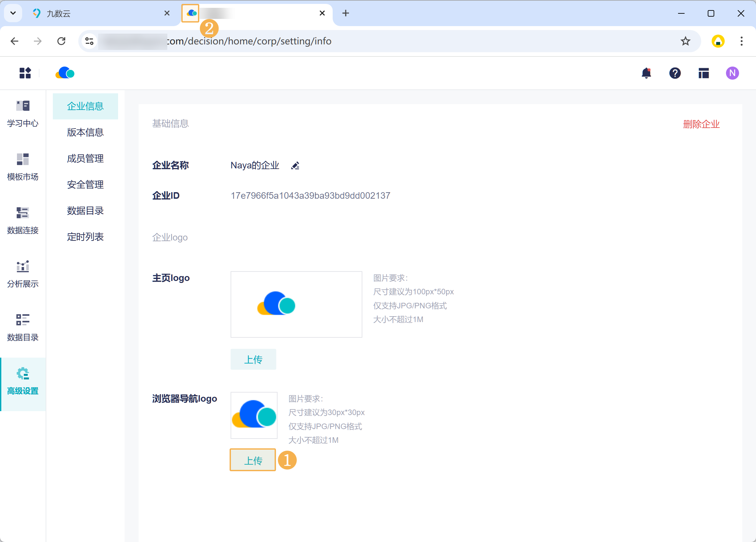Image resolution: width=756 pixels, height=542 pixels.
Task: Open Chrome three-dot menu
Action: (741, 41)
